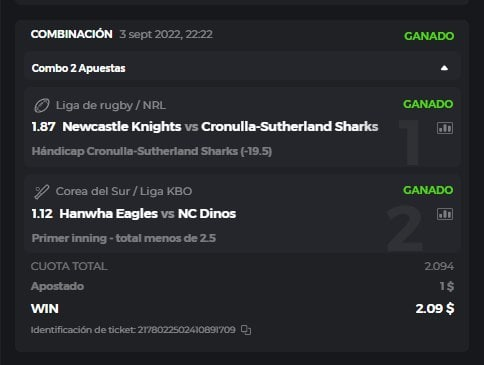Open statistics icon for Hanwha Eagles match
The image size is (484, 365).
pos(445,214)
